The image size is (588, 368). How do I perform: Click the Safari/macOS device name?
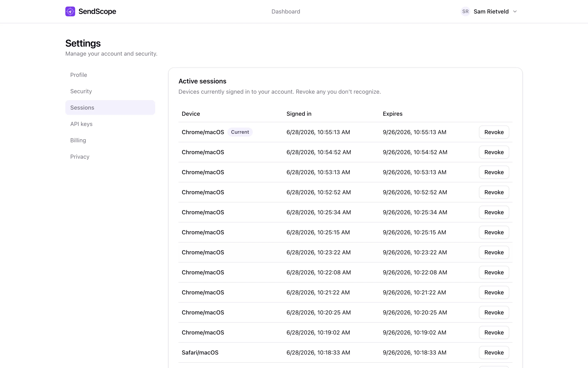200,352
